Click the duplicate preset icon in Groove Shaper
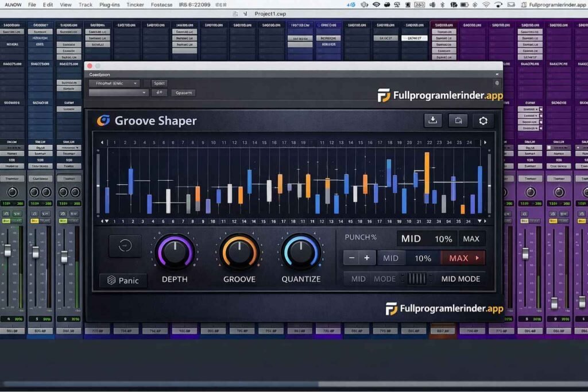Viewport: 588px width, 392px height. point(457,121)
